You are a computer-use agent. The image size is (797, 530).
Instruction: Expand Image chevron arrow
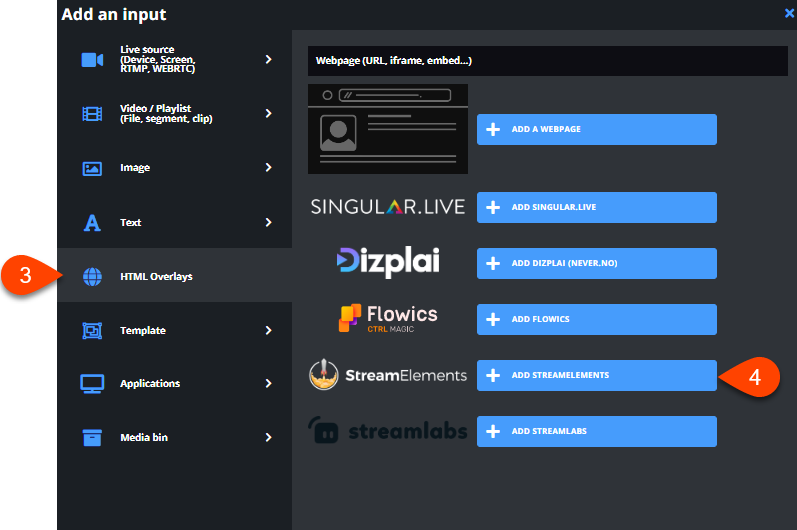click(x=268, y=167)
